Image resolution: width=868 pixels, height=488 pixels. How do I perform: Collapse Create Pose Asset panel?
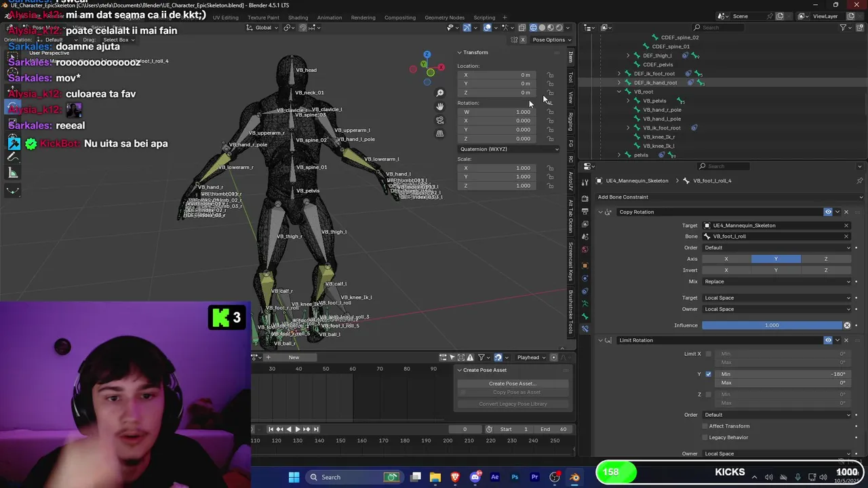click(x=459, y=370)
